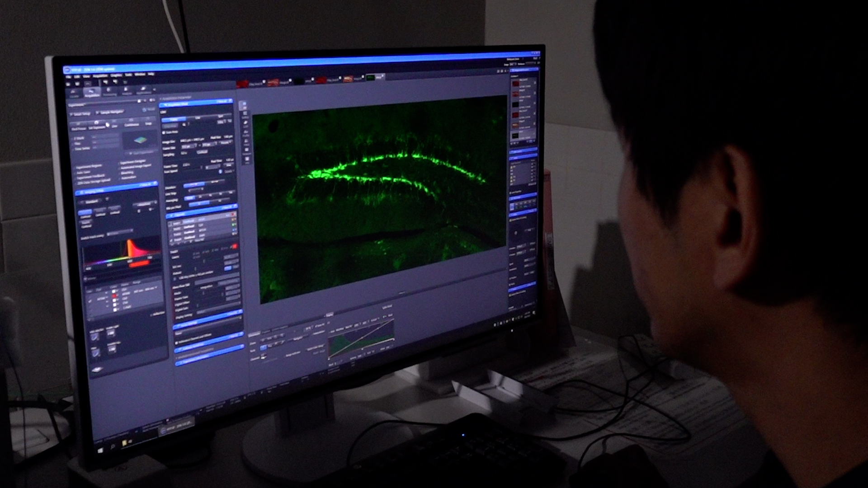The width and height of the screenshot is (868, 488).
Task: Enable the Smart Setup option
Action: pos(80,114)
